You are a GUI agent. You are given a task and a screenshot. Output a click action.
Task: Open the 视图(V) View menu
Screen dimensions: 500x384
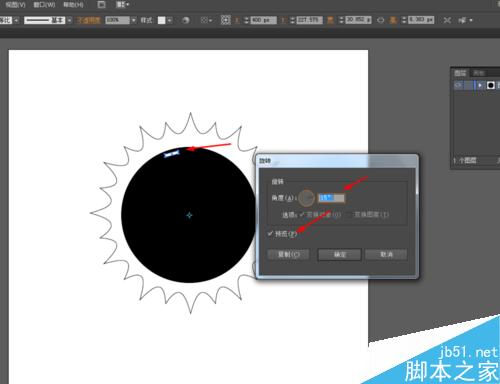pyautogui.click(x=15, y=5)
